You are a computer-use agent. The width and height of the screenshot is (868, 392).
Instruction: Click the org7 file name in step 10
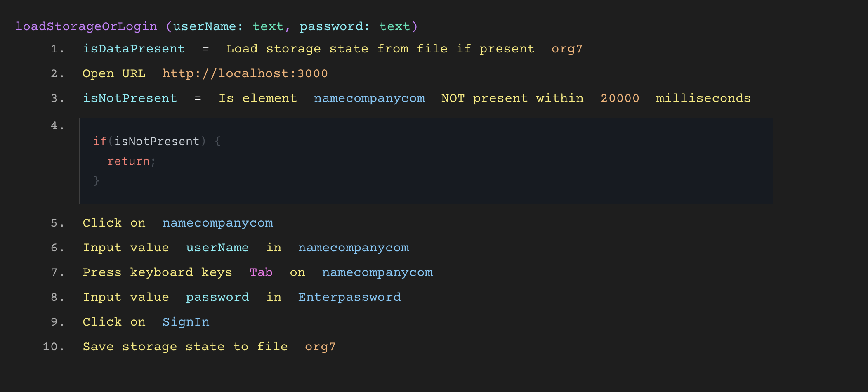pos(320,347)
